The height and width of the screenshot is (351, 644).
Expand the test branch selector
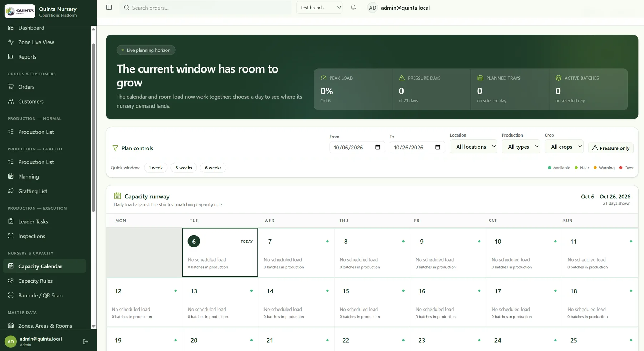tap(319, 8)
